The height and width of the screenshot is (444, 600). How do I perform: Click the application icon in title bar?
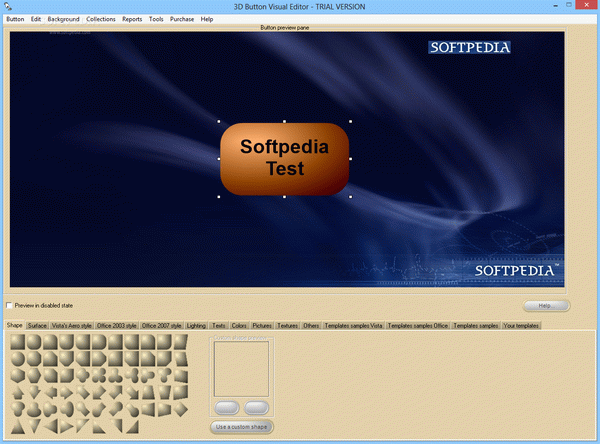[x=7, y=6]
